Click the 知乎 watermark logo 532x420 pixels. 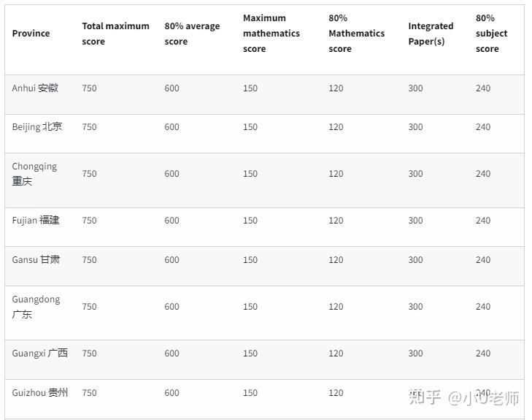tap(425, 398)
